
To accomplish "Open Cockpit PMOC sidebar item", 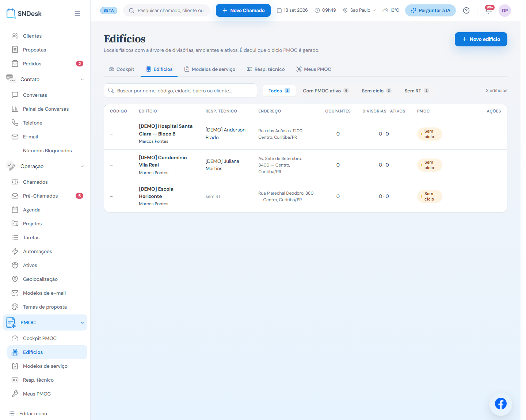I will pos(47,338).
